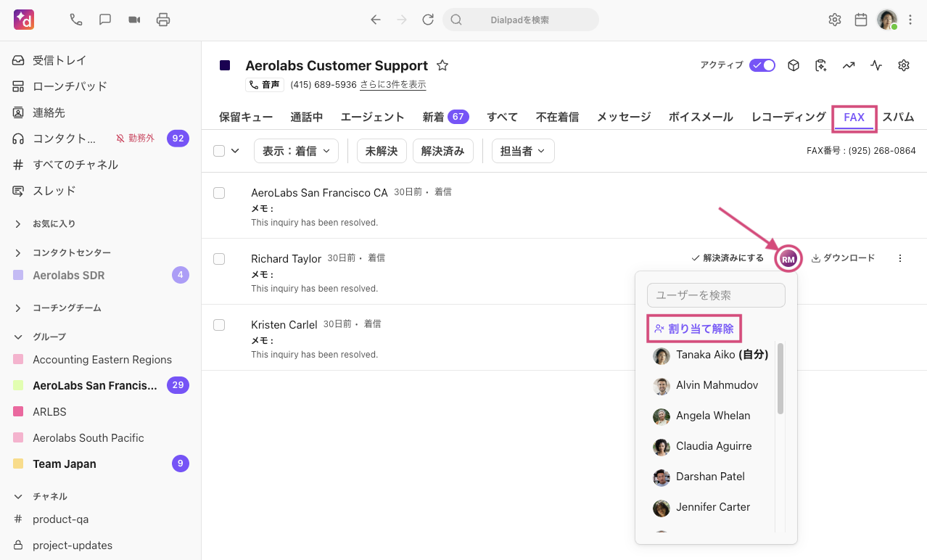Click the fax printer icon in top bar
This screenshot has width=927, height=560.
[163, 20]
